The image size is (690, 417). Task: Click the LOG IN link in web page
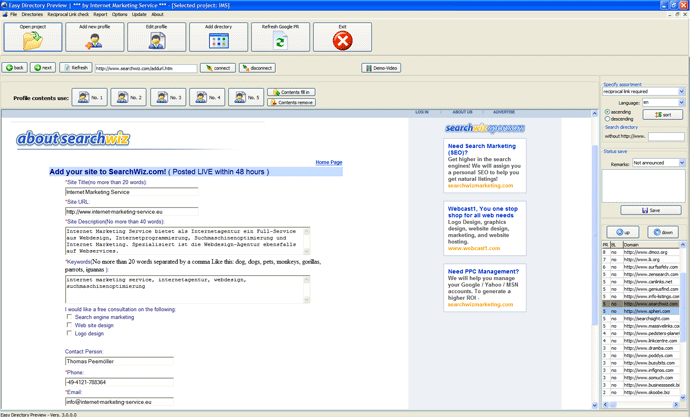[422, 112]
